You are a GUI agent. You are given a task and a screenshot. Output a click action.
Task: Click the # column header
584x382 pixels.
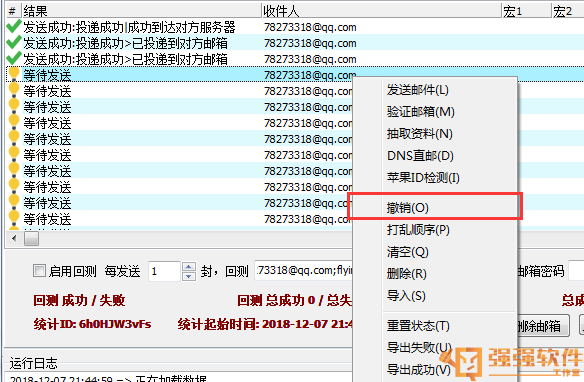[x=13, y=11]
